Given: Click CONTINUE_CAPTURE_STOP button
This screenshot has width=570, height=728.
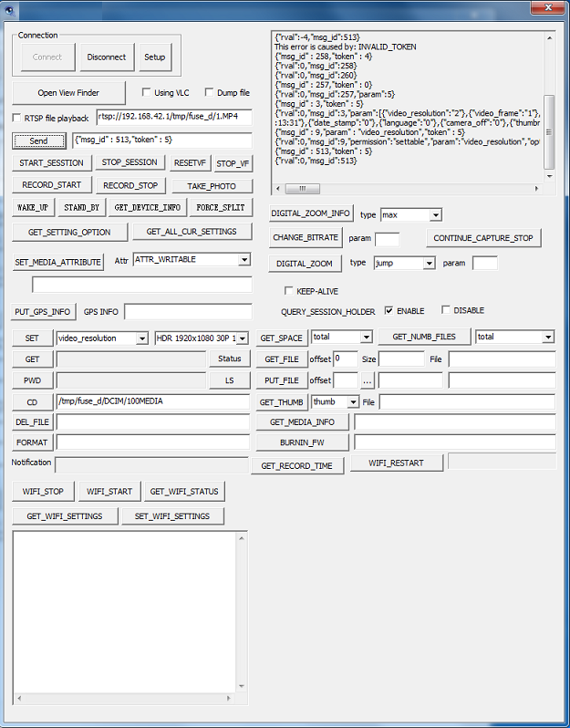Looking at the screenshot, I should click(483, 238).
